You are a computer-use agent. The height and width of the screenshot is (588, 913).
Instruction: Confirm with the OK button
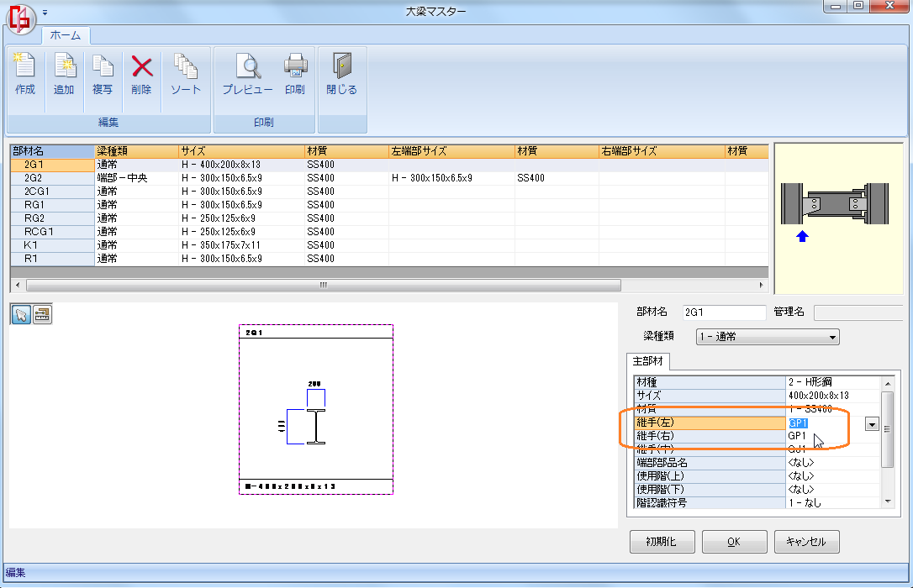[x=734, y=542]
